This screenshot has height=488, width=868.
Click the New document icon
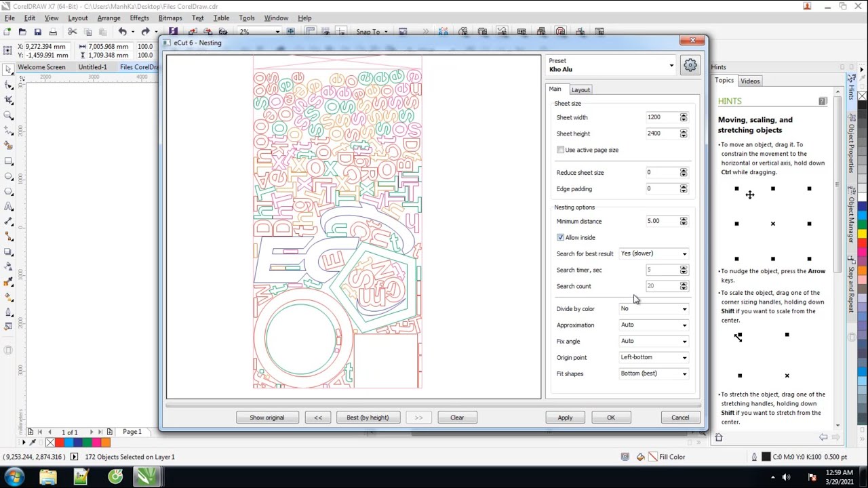pyautogui.click(x=7, y=32)
